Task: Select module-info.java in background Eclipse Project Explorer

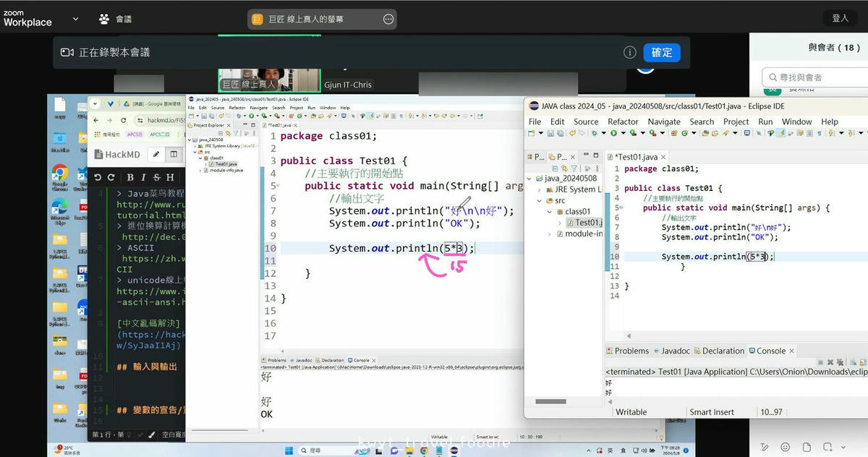Action: pyautogui.click(x=223, y=171)
